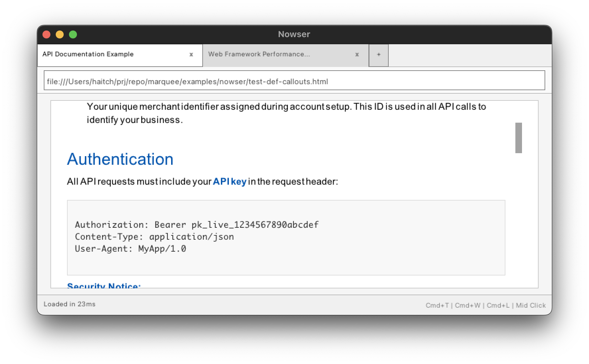Viewport: 589px width, 364px height.
Task: Click the Security Notice link text
Action: click(104, 285)
